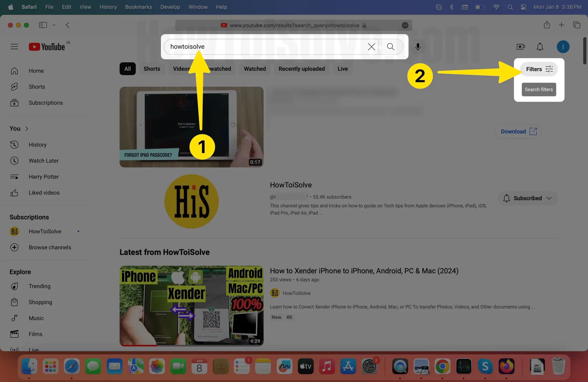
Task: Open Filters search options
Action: coord(539,69)
